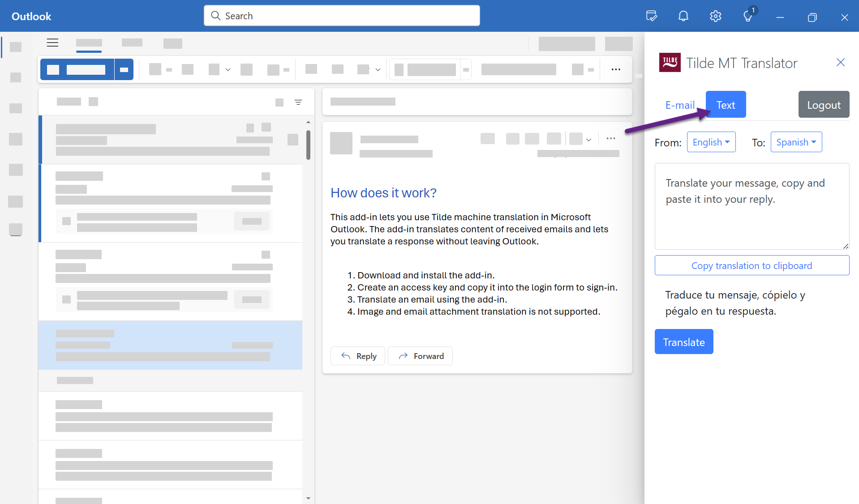Screen dimensions: 859x504
Task: Toggle the hamburger navigation menu
Action: click(52, 43)
